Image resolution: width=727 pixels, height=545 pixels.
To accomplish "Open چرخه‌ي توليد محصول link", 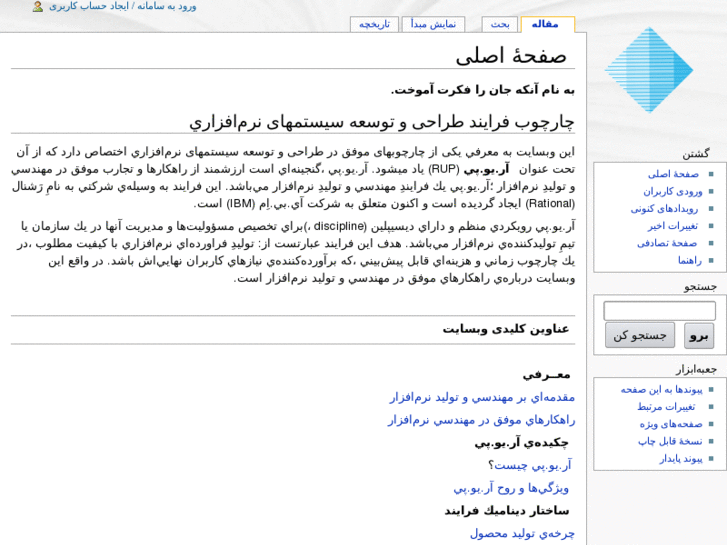I will tap(522, 533).
